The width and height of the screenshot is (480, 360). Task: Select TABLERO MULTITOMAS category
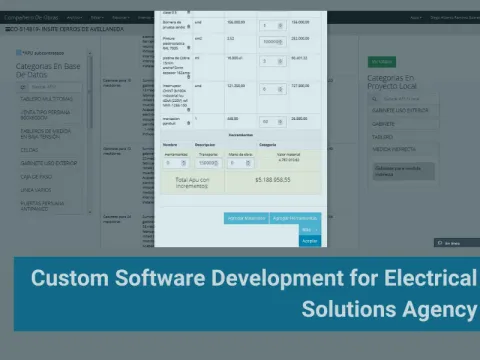tap(47, 99)
